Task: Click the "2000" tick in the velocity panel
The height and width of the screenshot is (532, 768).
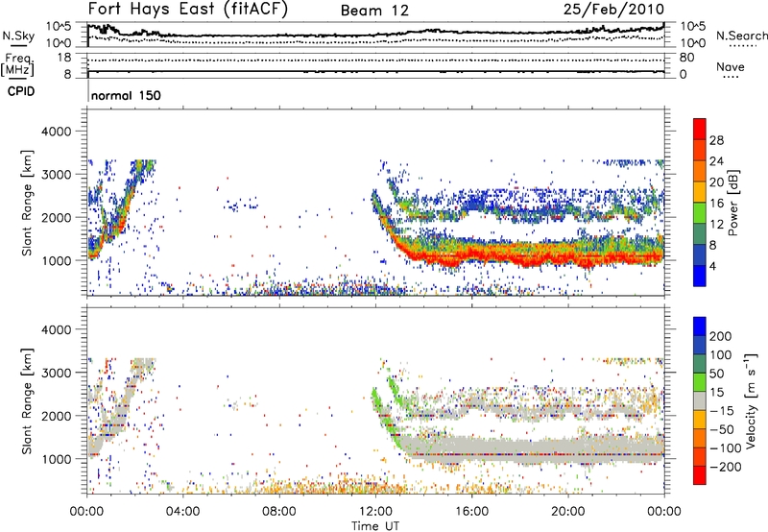Action: (x=57, y=416)
